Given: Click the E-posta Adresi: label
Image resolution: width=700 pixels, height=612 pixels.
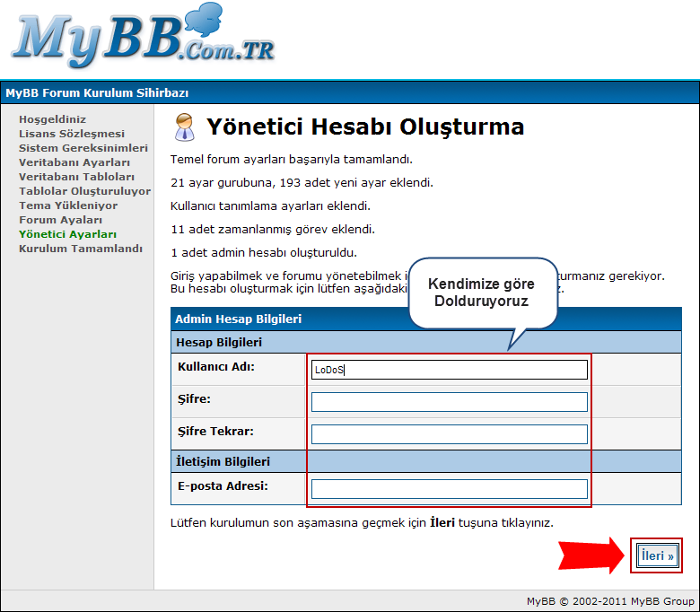Looking at the screenshot, I should (223, 486).
